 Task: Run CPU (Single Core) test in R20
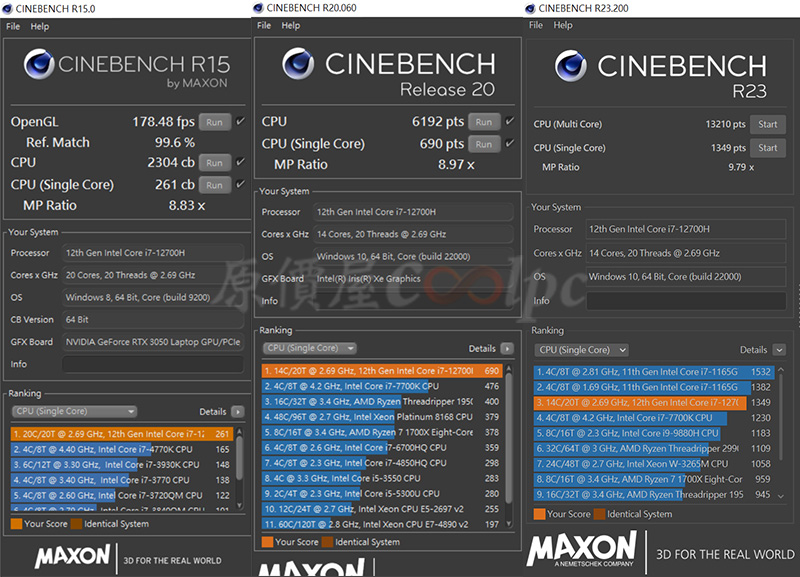[484, 144]
